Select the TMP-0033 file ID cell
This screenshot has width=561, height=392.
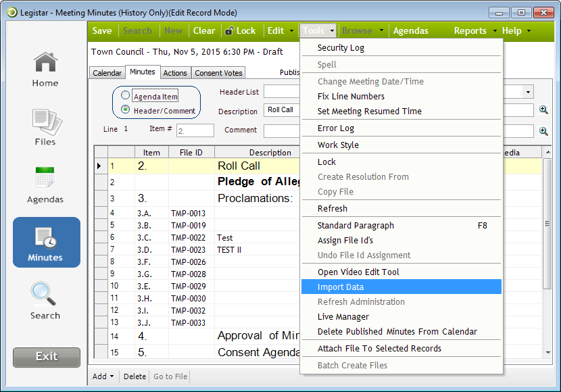[191, 322]
